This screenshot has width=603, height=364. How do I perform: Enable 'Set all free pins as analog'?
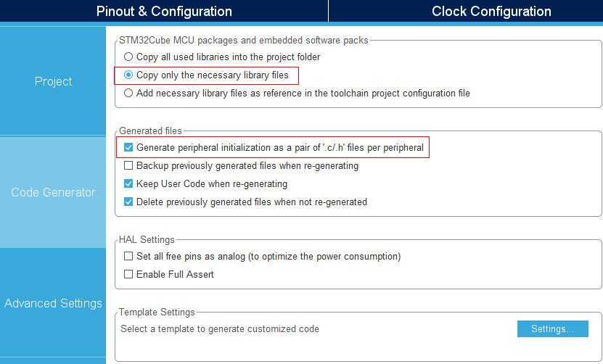[x=128, y=257]
